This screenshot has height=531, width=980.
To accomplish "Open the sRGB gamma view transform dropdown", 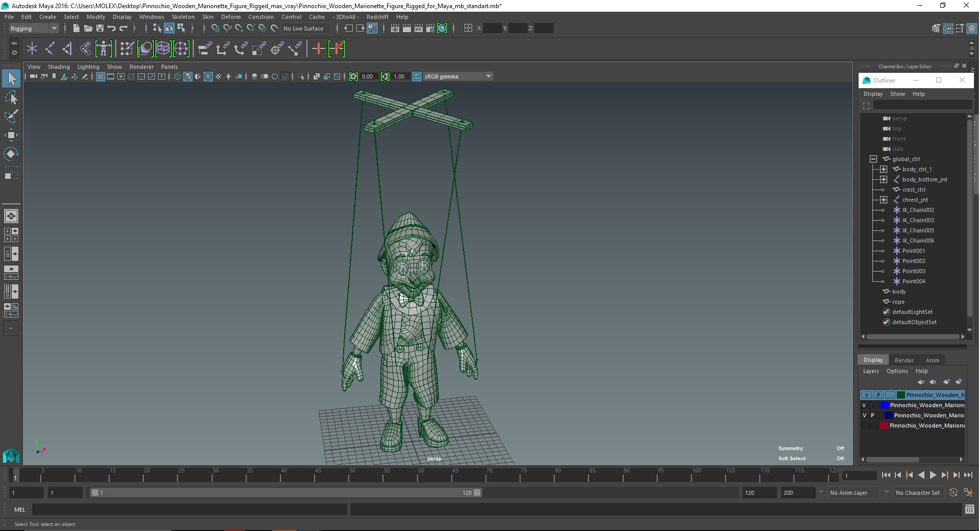I will pyautogui.click(x=458, y=76).
